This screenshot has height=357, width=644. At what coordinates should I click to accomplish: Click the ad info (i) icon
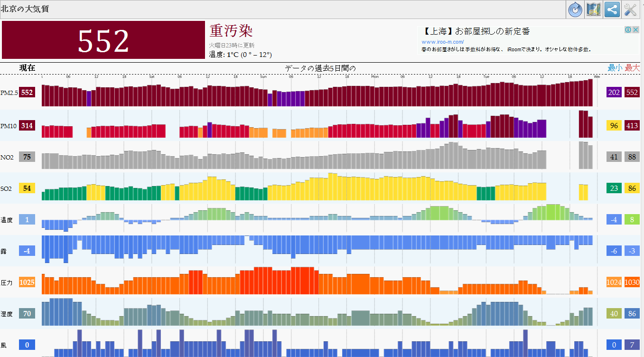pyautogui.click(x=627, y=29)
